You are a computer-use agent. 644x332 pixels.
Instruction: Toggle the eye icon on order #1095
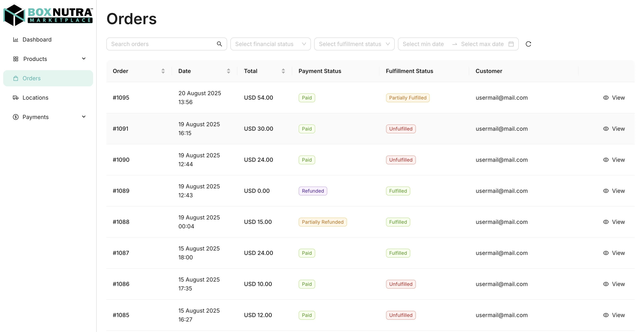pos(606,97)
